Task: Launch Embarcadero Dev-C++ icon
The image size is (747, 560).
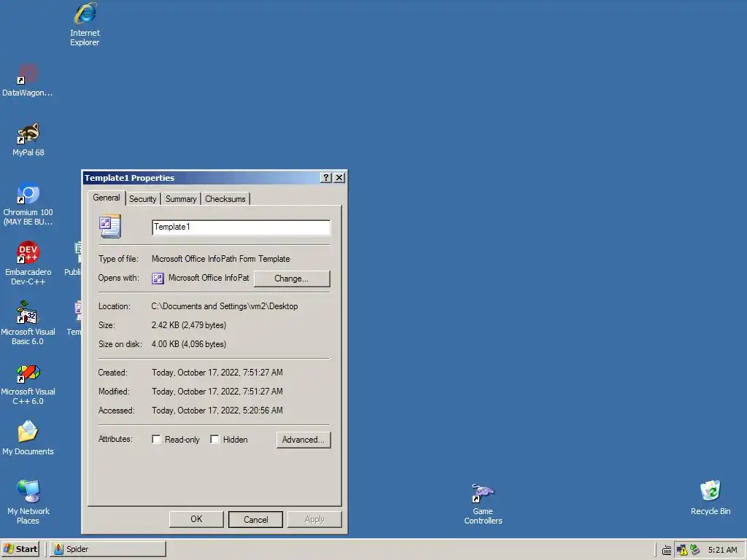Action: (x=28, y=264)
